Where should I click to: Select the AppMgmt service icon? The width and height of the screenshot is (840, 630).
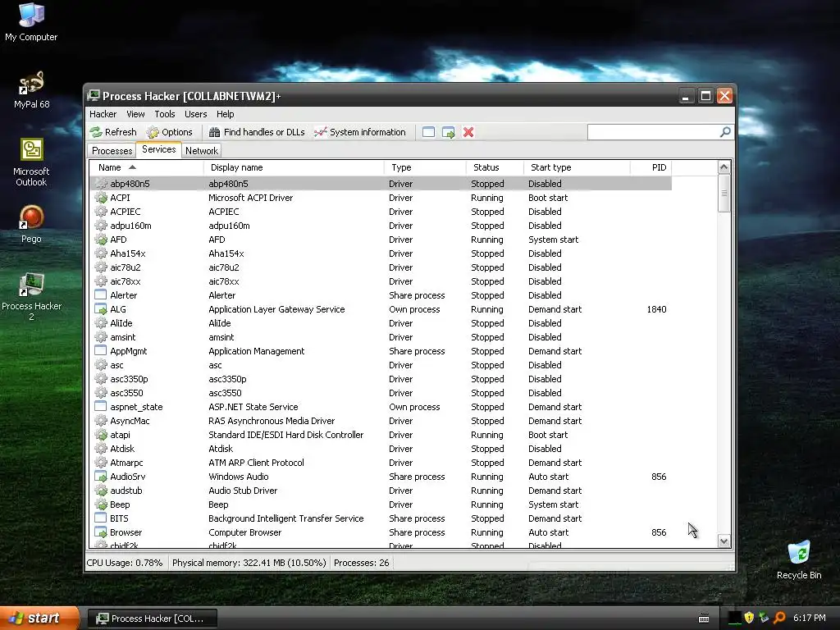click(x=101, y=351)
